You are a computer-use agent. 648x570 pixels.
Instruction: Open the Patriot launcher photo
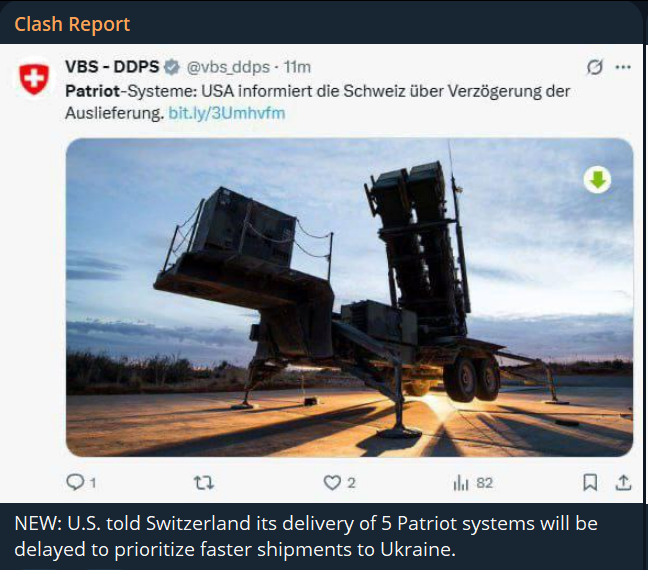tap(349, 297)
